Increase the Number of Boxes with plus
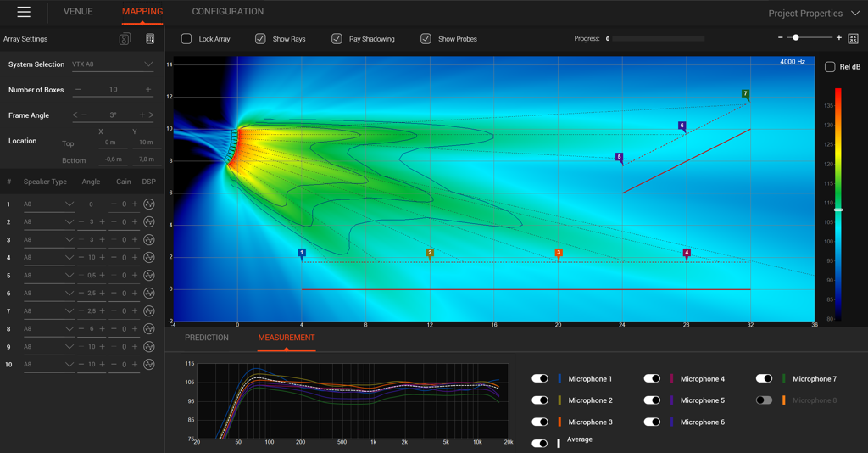The height and width of the screenshot is (453, 868). (x=148, y=90)
